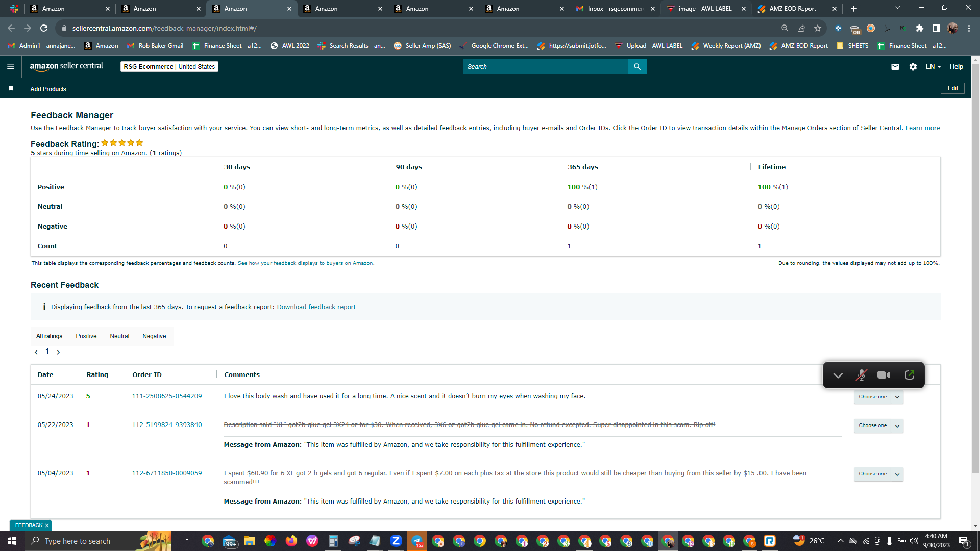Switch to the image - AWL LABEL browser tab
The width and height of the screenshot is (980, 551).
pos(705,9)
